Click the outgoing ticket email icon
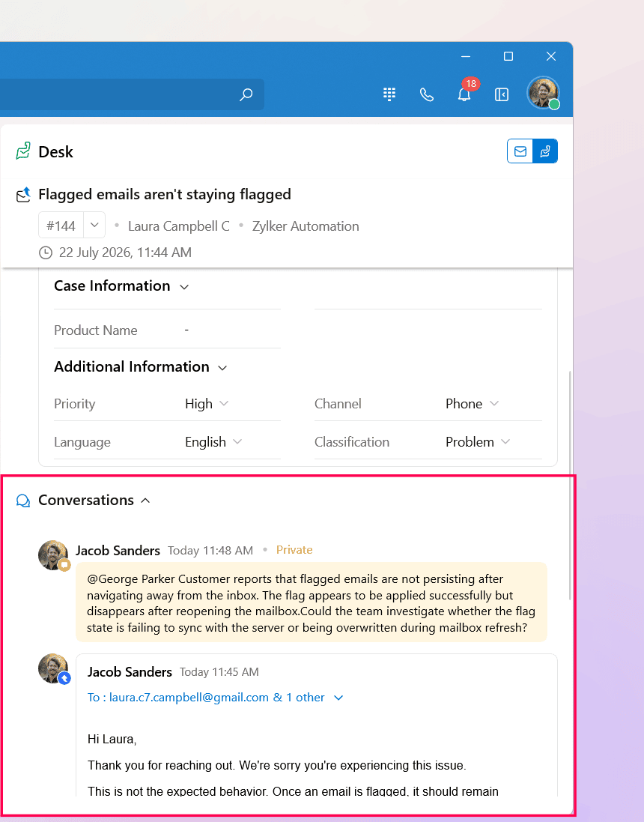Viewport: 644px width, 822px height. click(23, 195)
